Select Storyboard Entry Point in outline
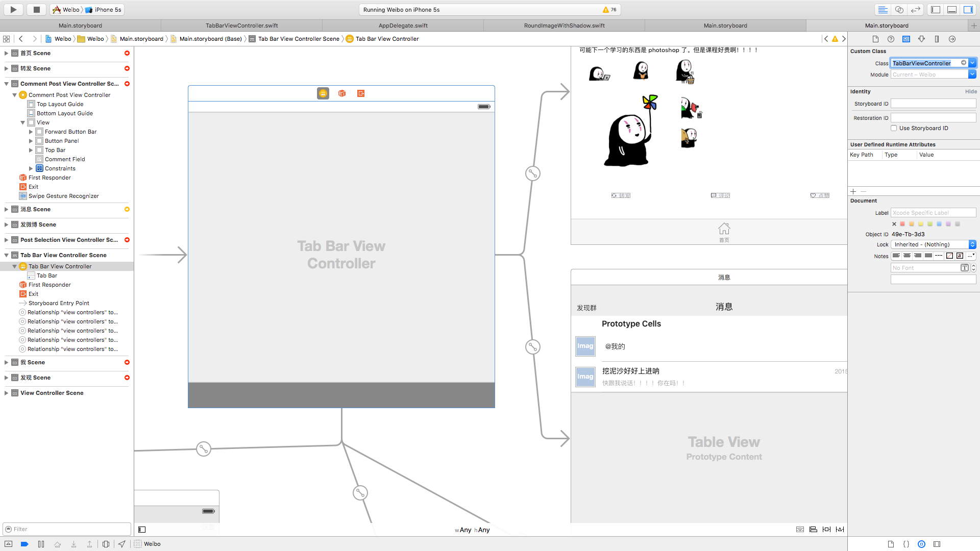This screenshot has width=980, height=551. click(x=59, y=303)
